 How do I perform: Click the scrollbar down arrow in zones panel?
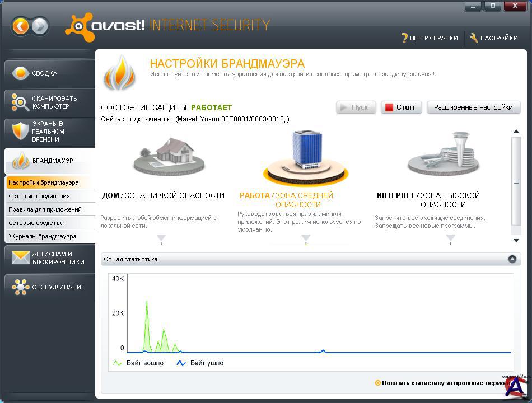[516, 240]
